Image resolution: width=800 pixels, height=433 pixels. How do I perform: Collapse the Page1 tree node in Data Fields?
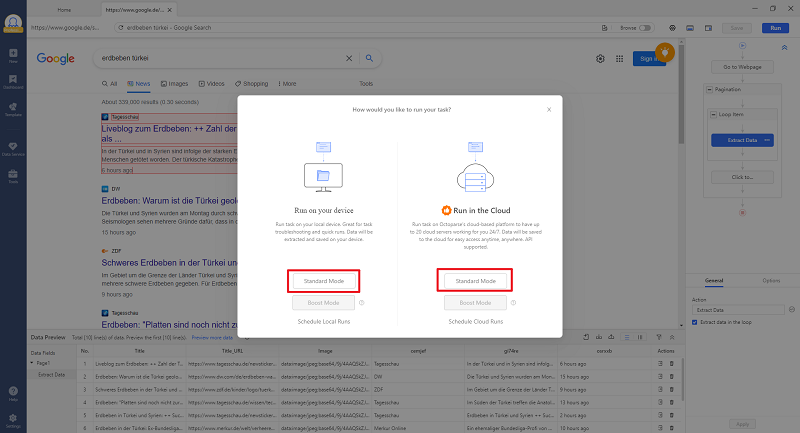pyautogui.click(x=32, y=363)
